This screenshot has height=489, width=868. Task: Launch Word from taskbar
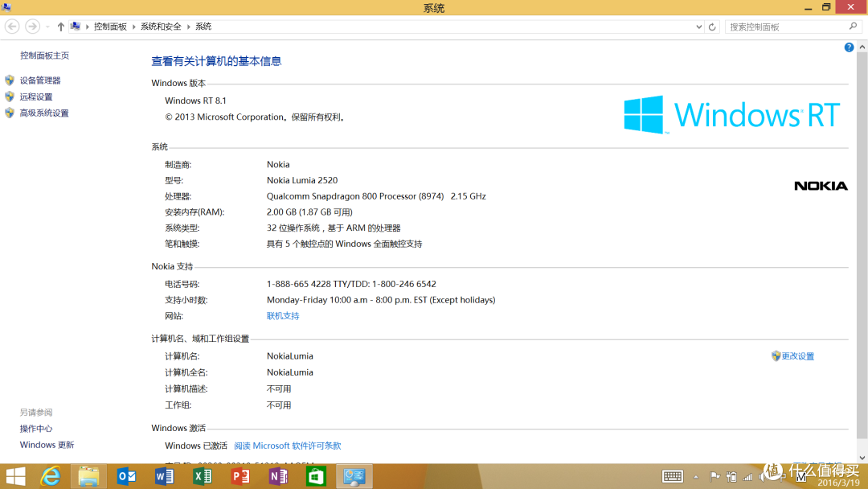[x=165, y=476]
